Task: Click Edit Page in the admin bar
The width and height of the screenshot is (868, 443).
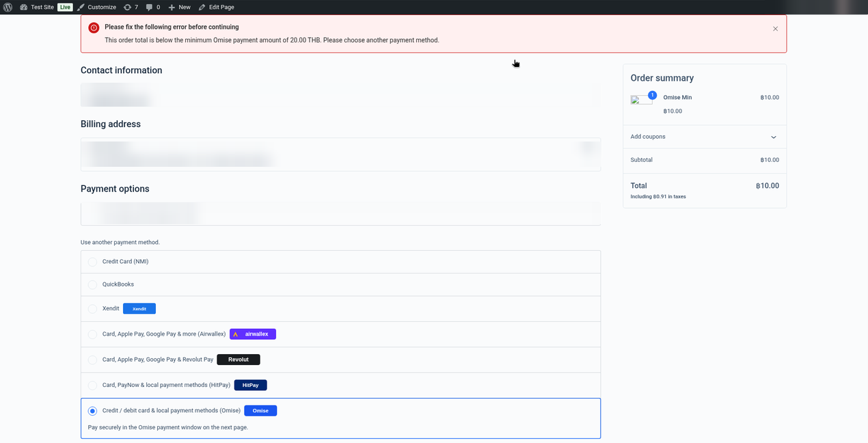Action: tap(216, 7)
